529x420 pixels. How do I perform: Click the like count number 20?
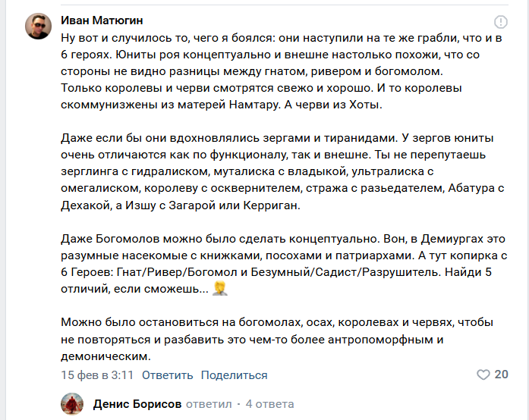coord(502,375)
